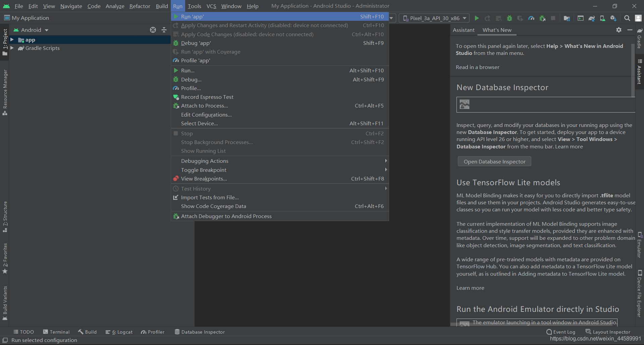This screenshot has width=644, height=345.
Task: Select Edit Configurations... menu item
Action: point(280,115)
